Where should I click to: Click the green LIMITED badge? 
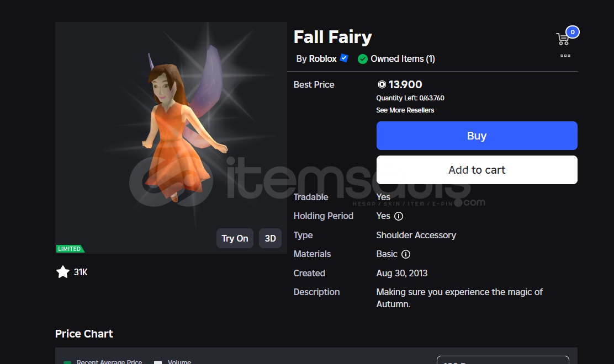(x=70, y=249)
